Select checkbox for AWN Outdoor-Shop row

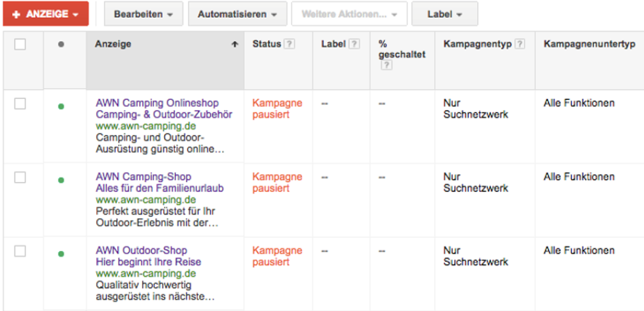tap(20, 251)
